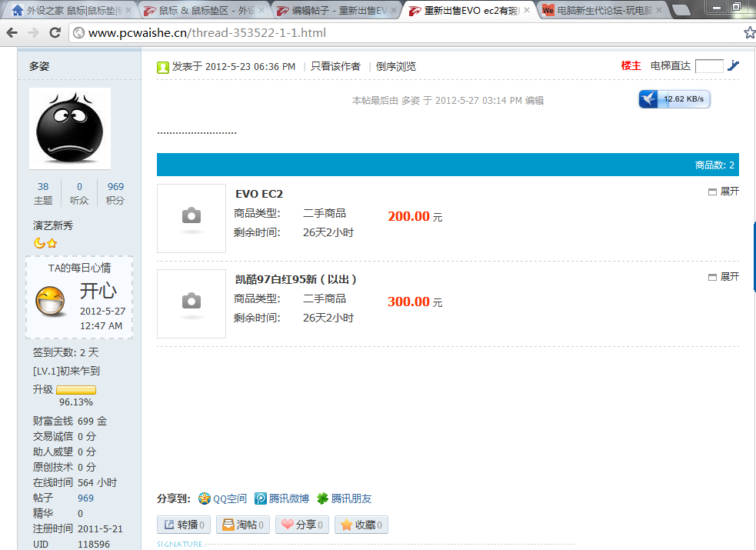
Task: Click the 演艺新秀 user group label
Action: click(52, 225)
